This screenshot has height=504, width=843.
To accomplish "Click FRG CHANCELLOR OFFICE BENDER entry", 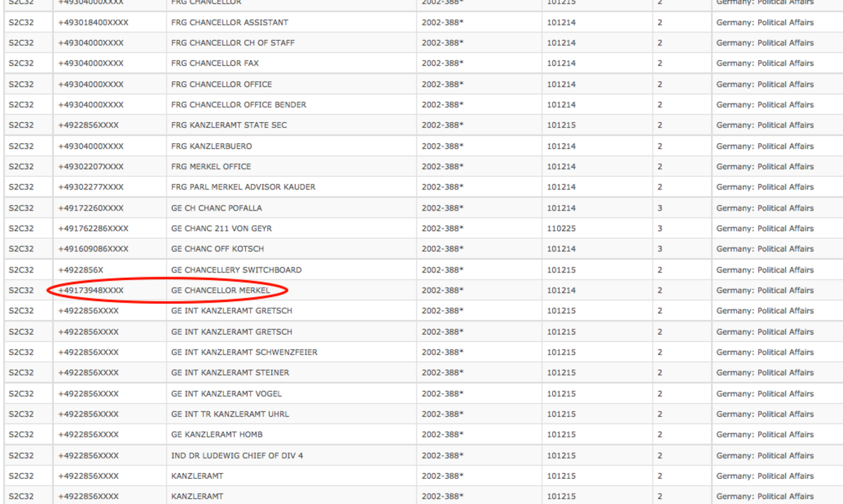I will click(x=238, y=105).
